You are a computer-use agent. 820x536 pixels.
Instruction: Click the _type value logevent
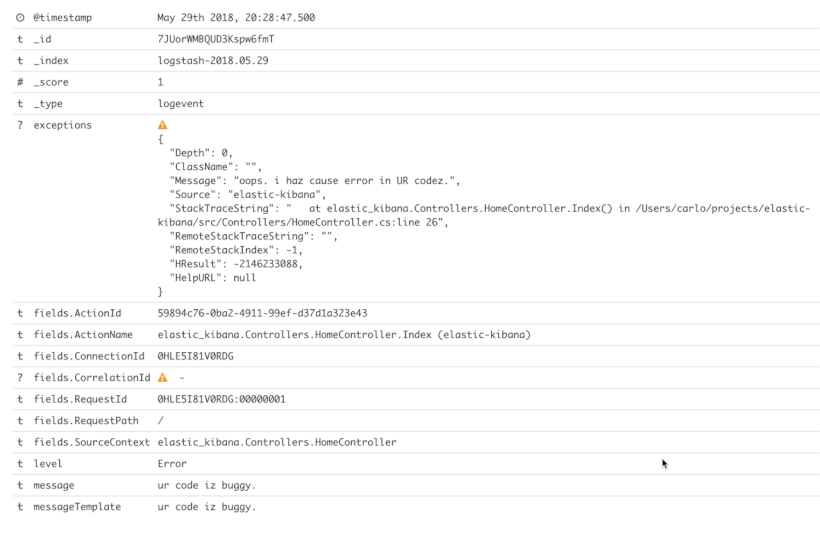[181, 104]
